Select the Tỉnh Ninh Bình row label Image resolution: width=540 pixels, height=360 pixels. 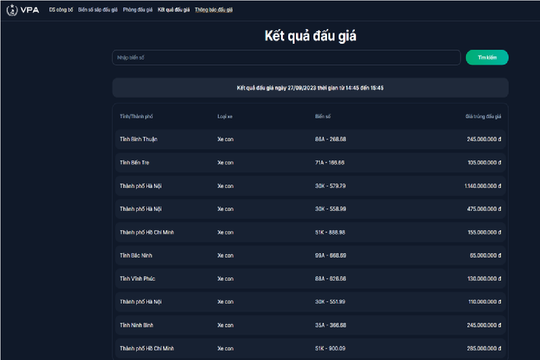137,325
